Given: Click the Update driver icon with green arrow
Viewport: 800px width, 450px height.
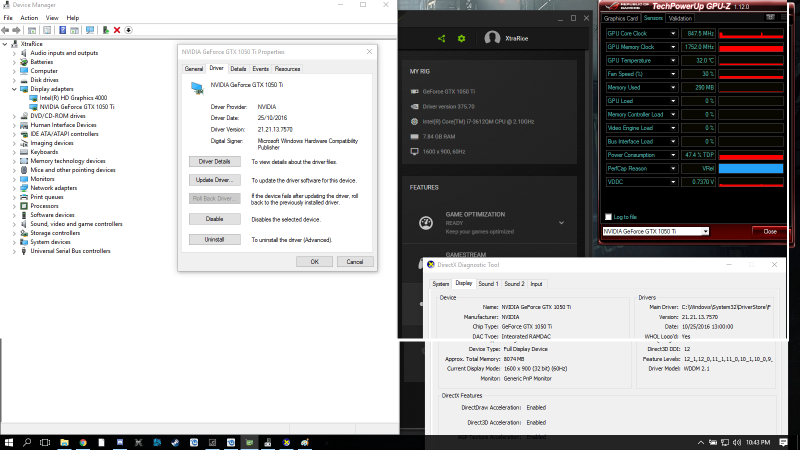Looking at the screenshot, I should (x=106, y=30).
